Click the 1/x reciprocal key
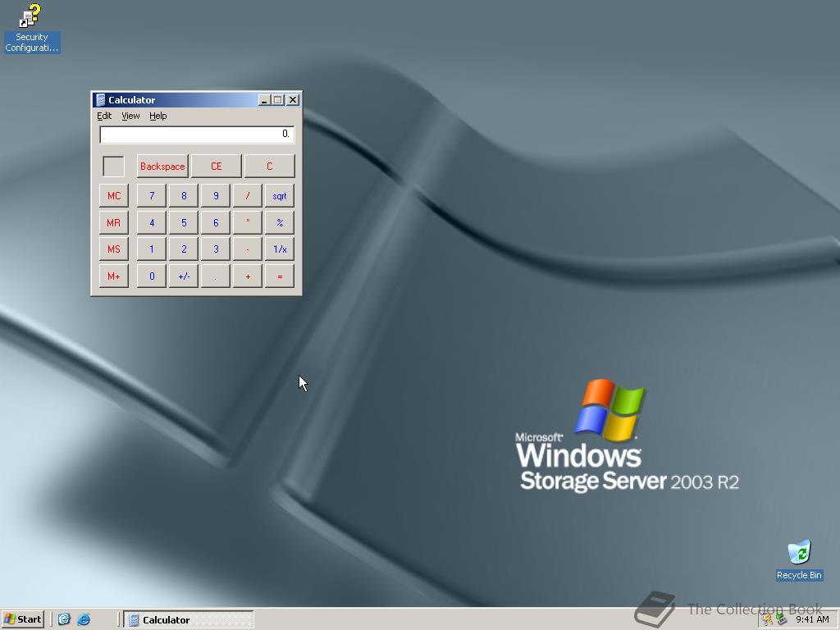This screenshot has width=840, height=630. (280, 249)
